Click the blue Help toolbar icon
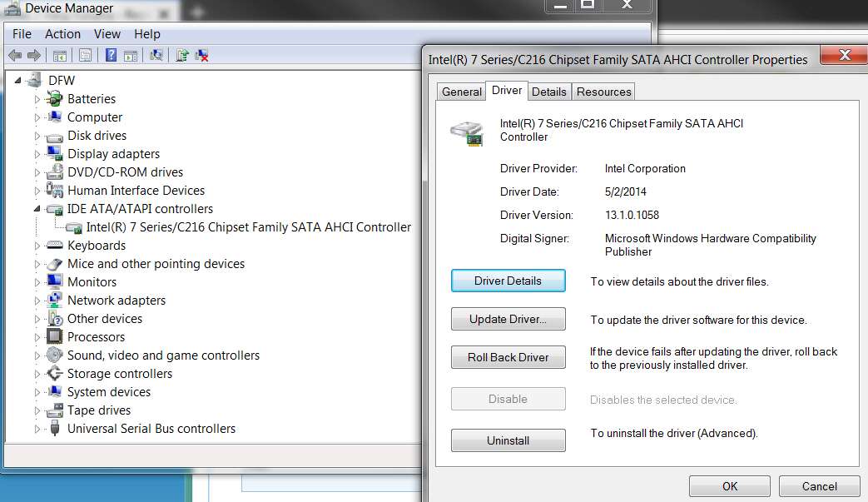 [111, 55]
